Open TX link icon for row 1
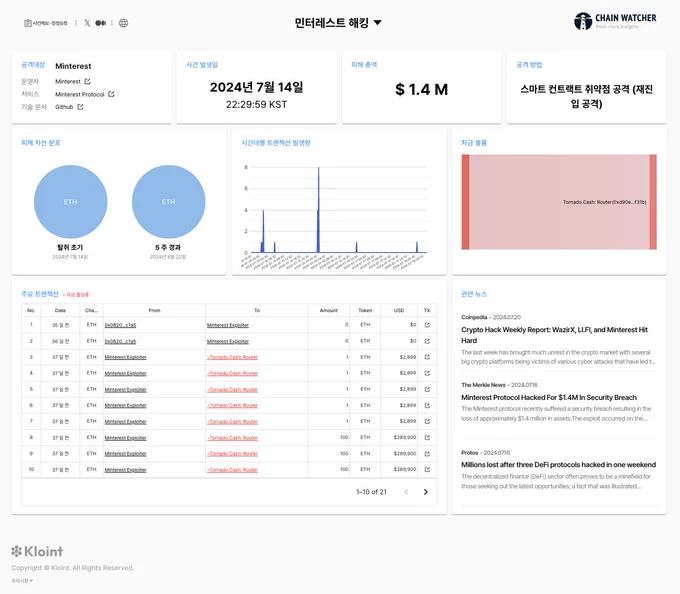This screenshot has height=594, width=680. [427, 325]
